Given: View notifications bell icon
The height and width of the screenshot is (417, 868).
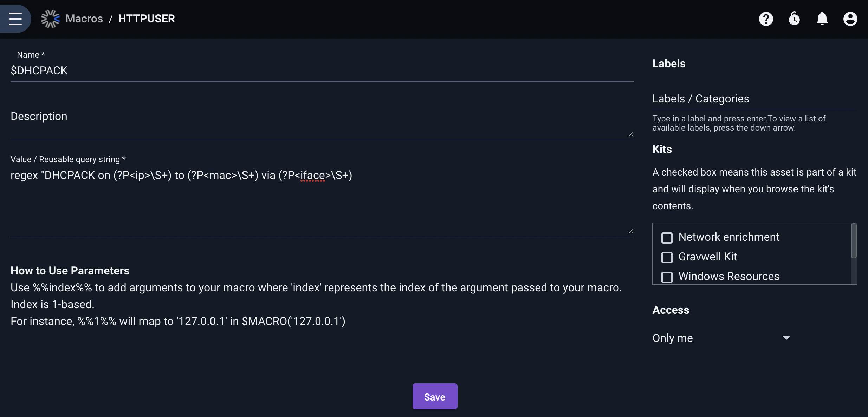Looking at the screenshot, I should point(822,19).
